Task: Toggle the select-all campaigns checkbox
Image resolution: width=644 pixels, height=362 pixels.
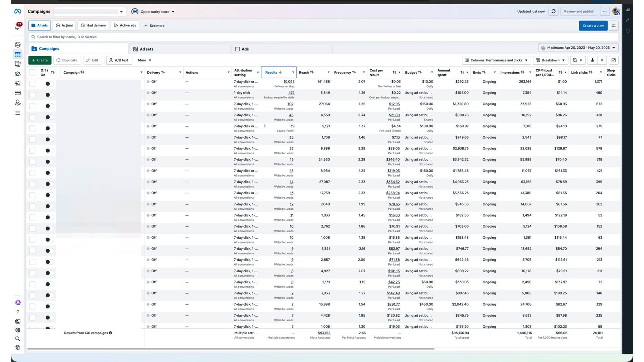Action: click(32, 73)
